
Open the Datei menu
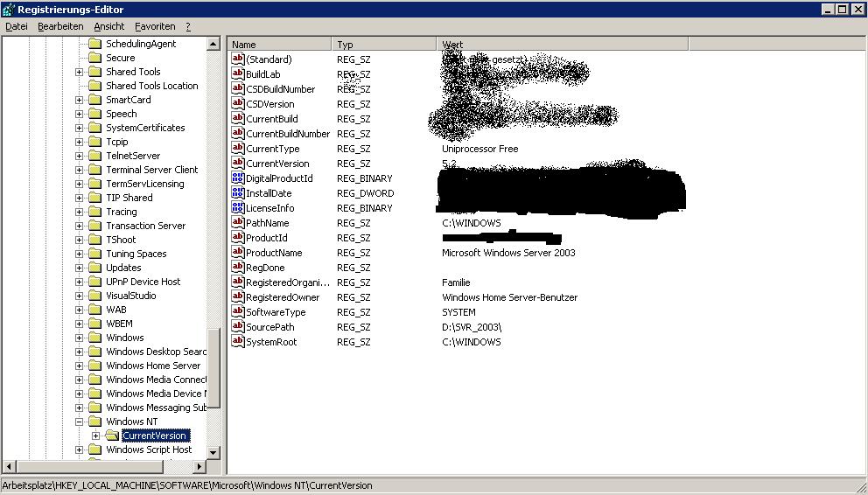click(x=16, y=26)
